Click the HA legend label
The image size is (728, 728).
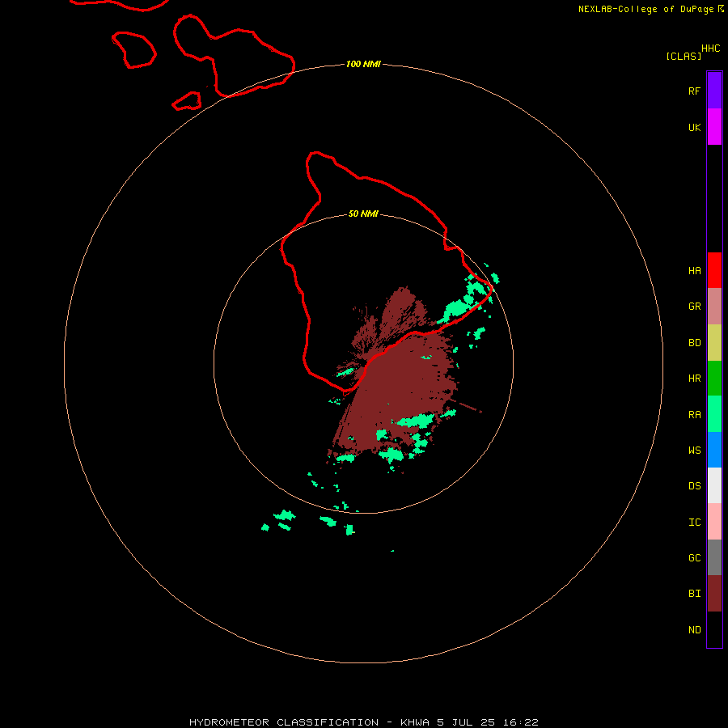694,271
